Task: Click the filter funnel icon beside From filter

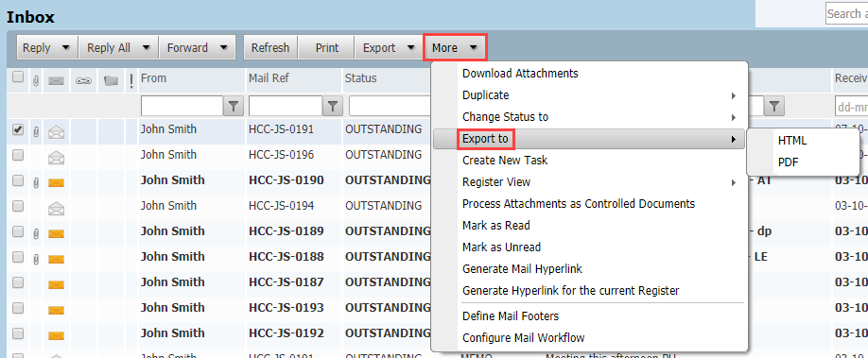Action: tap(234, 106)
